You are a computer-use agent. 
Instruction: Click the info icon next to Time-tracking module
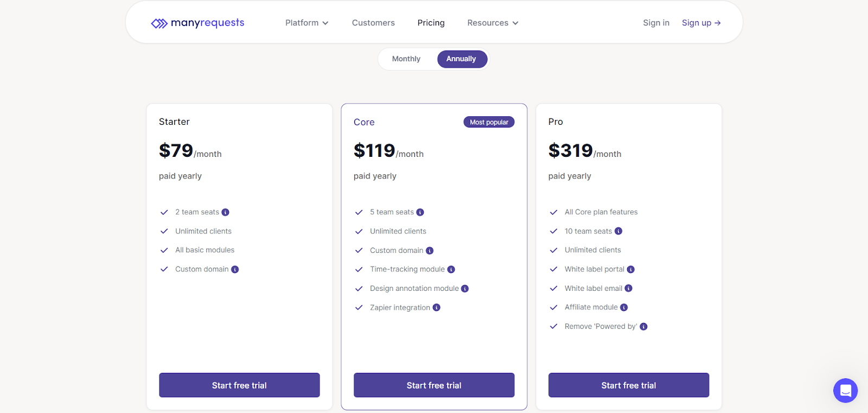pyautogui.click(x=451, y=269)
